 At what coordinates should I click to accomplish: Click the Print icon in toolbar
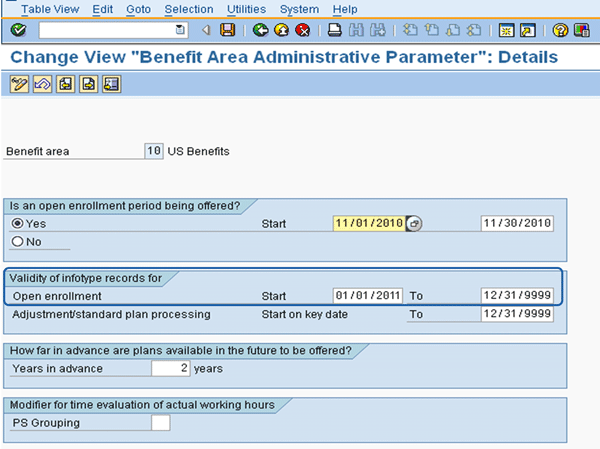coord(334,30)
